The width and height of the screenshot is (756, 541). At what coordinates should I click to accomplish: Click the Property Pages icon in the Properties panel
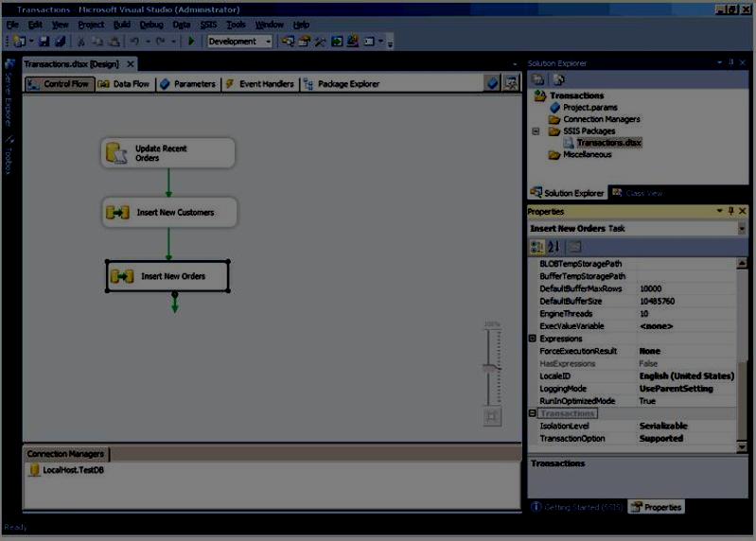coord(573,247)
